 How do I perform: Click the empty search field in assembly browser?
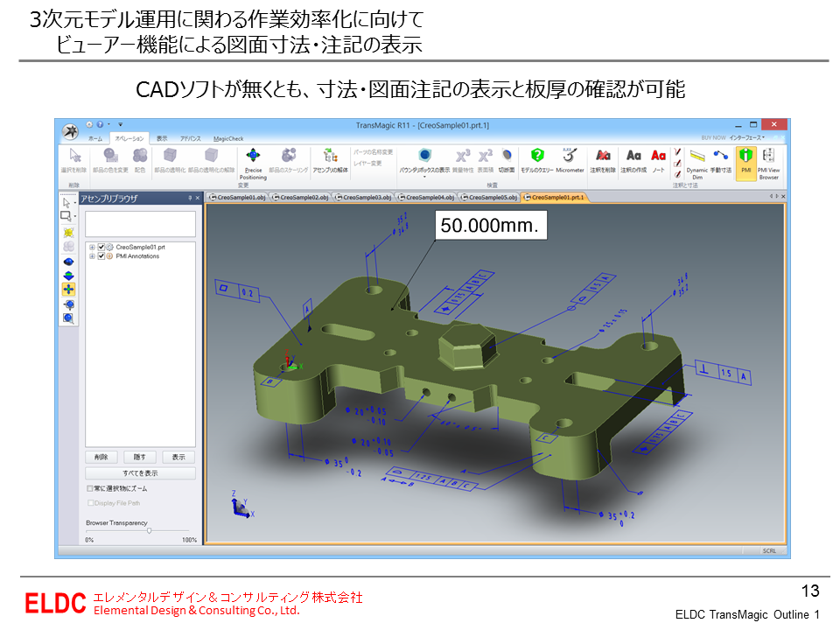140,224
